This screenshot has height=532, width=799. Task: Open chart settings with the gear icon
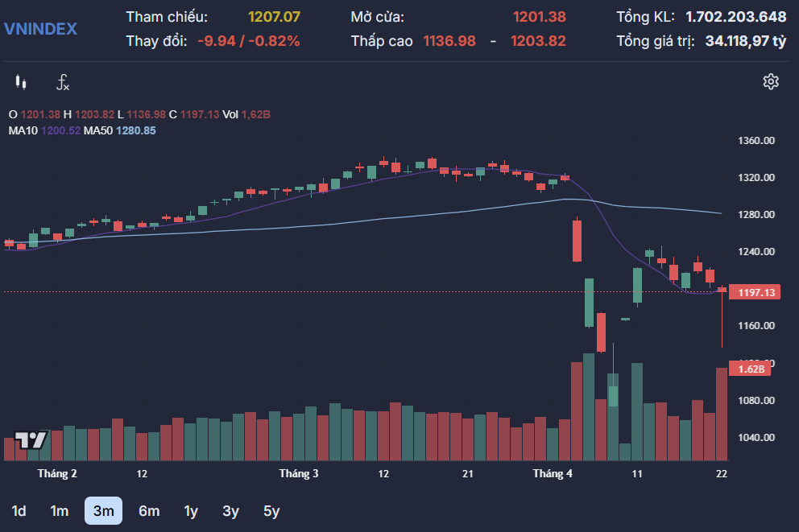(x=771, y=81)
